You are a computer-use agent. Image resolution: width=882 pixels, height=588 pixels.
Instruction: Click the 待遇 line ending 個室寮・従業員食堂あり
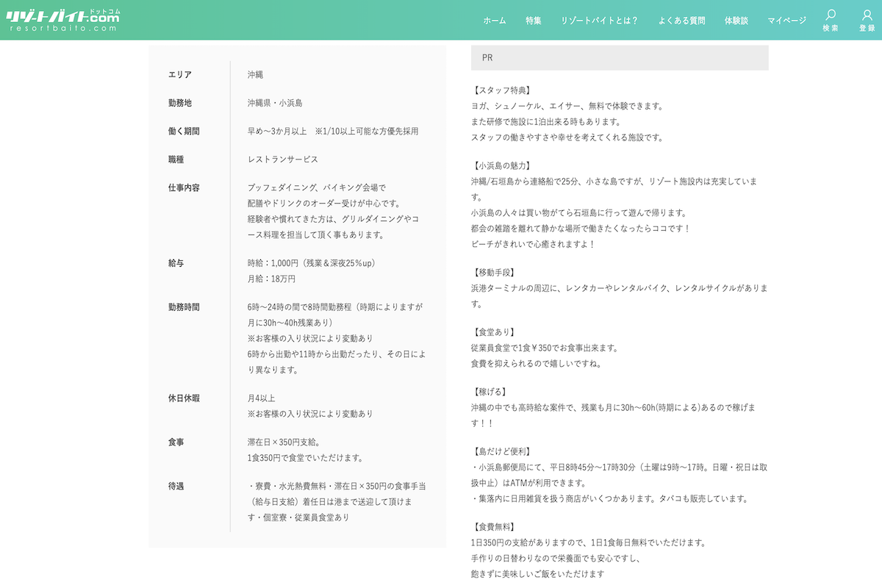[x=299, y=517]
